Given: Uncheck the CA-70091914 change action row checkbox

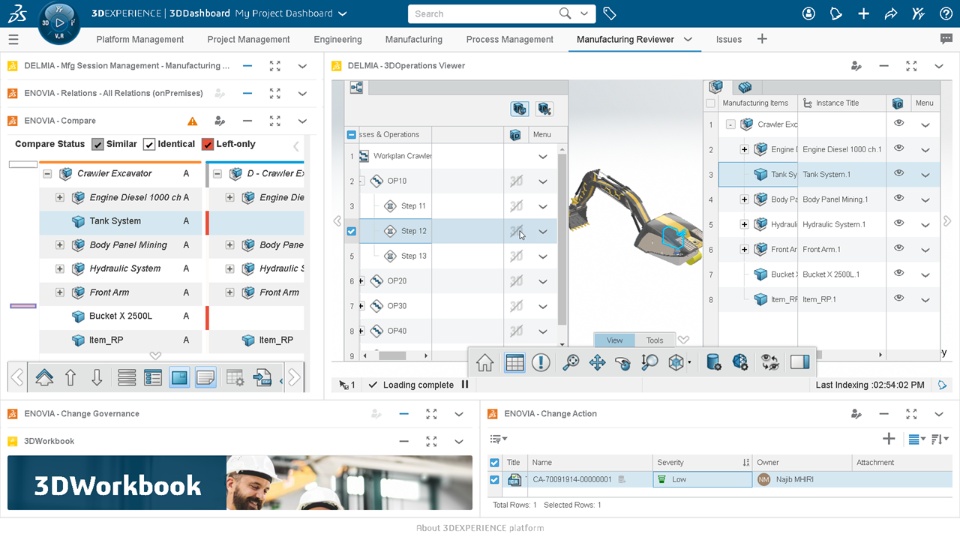Looking at the screenshot, I should pos(494,479).
